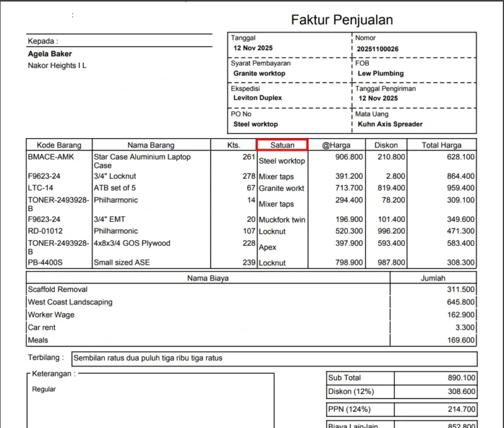Screen dimensions: 504x428
Task: Click the address Nakor Heights I L
Action: click(x=57, y=66)
